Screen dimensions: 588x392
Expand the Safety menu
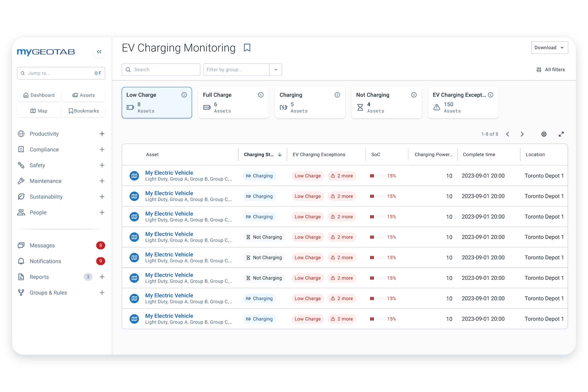[x=102, y=165]
